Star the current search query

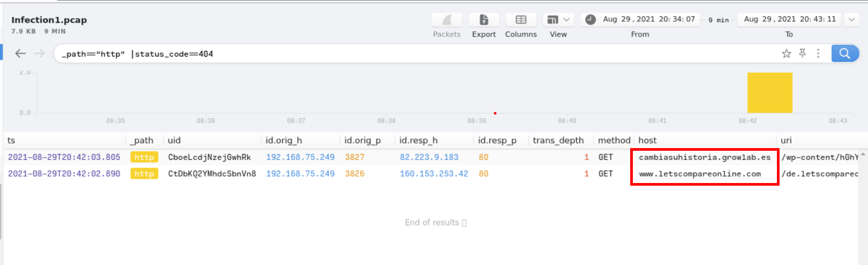coord(786,53)
